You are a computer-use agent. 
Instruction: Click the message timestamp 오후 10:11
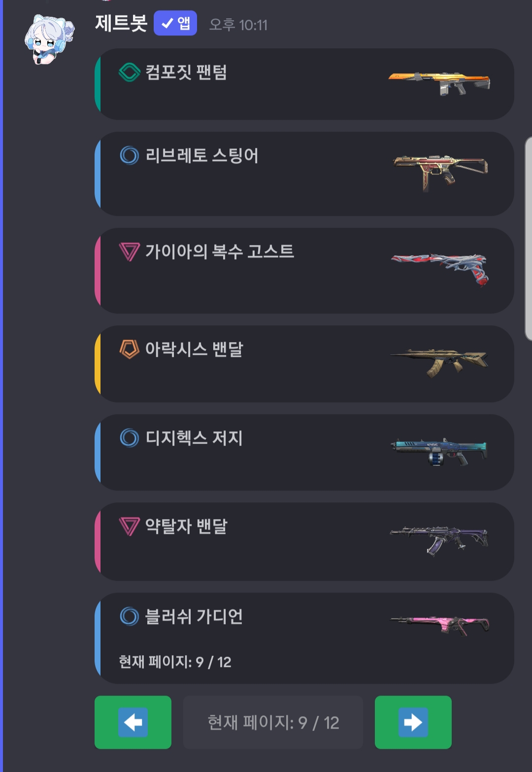(238, 25)
